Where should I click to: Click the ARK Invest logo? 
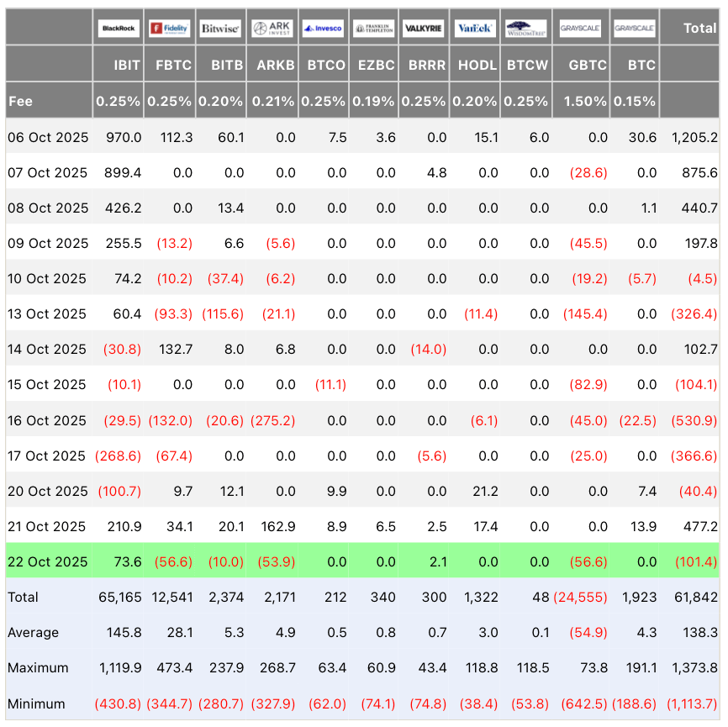(272, 29)
